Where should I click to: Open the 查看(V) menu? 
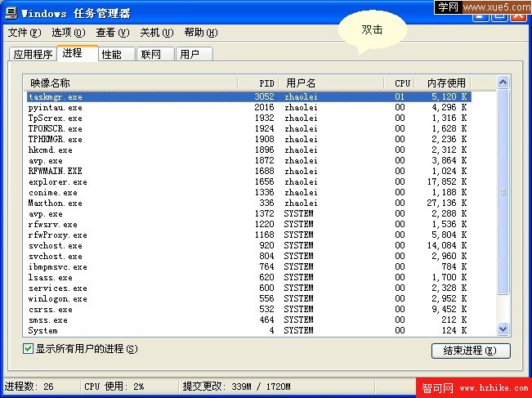tap(113, 33)
